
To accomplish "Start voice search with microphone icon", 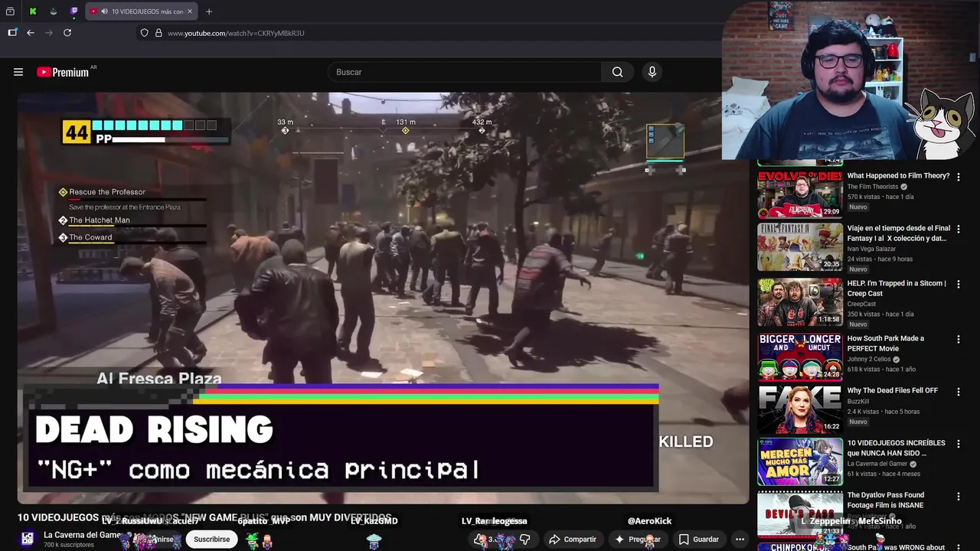I will (652, 72).
